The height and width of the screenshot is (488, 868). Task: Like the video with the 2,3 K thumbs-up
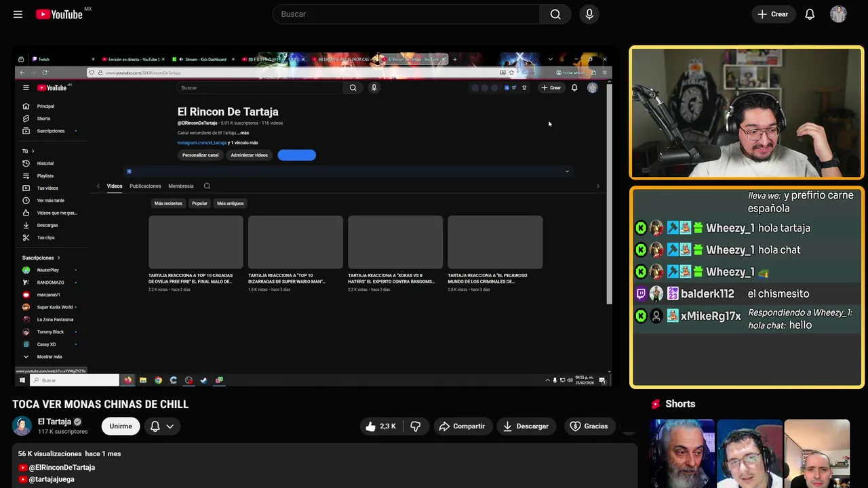click(x=380, y=426)
